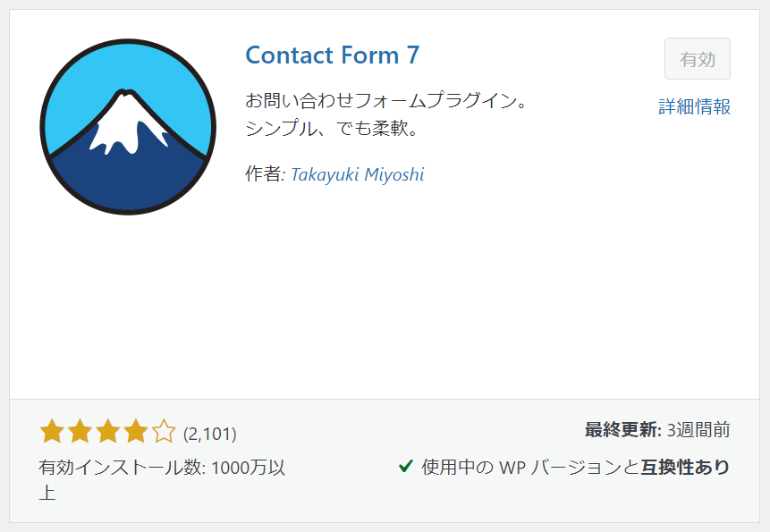Click the 最終更新 3週間前 text
The width and height of the screenshot is (770, 532).
click(657, 430)
